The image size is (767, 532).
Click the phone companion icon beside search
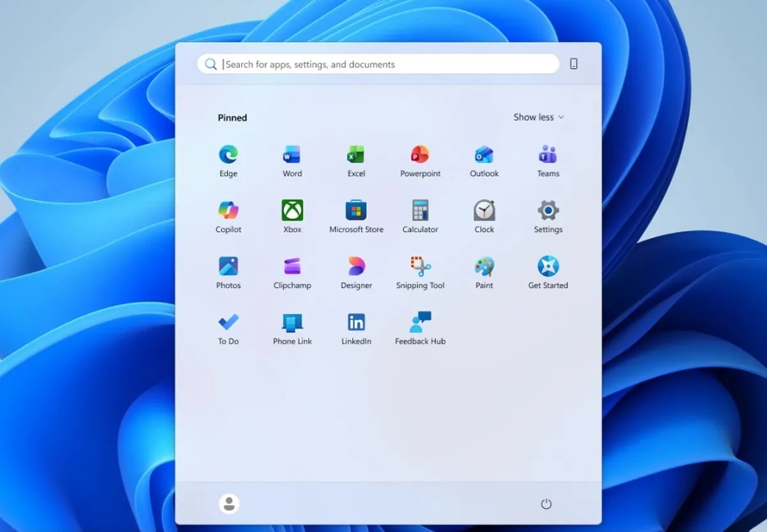(x=573, y=64)
